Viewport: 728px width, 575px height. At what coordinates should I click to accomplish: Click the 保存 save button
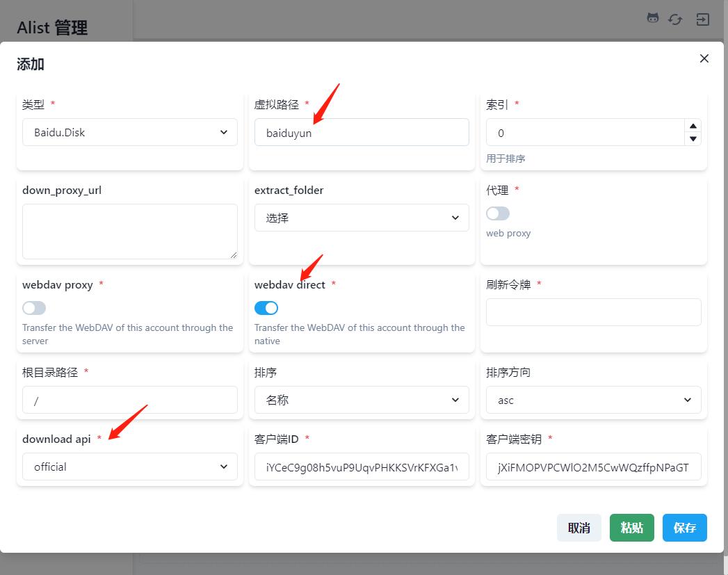pyautogui.click(x=684, y=528)
